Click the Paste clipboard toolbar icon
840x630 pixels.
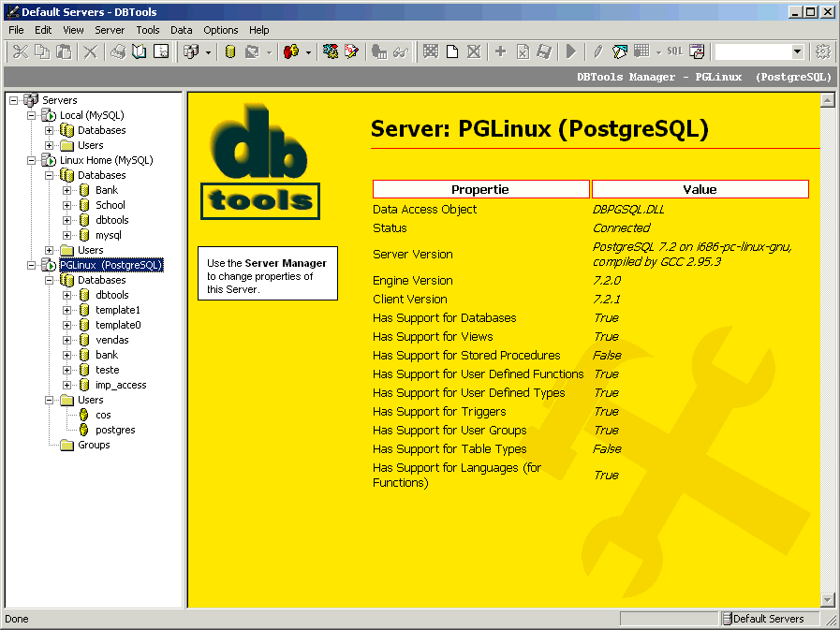[x=64, y=51]
